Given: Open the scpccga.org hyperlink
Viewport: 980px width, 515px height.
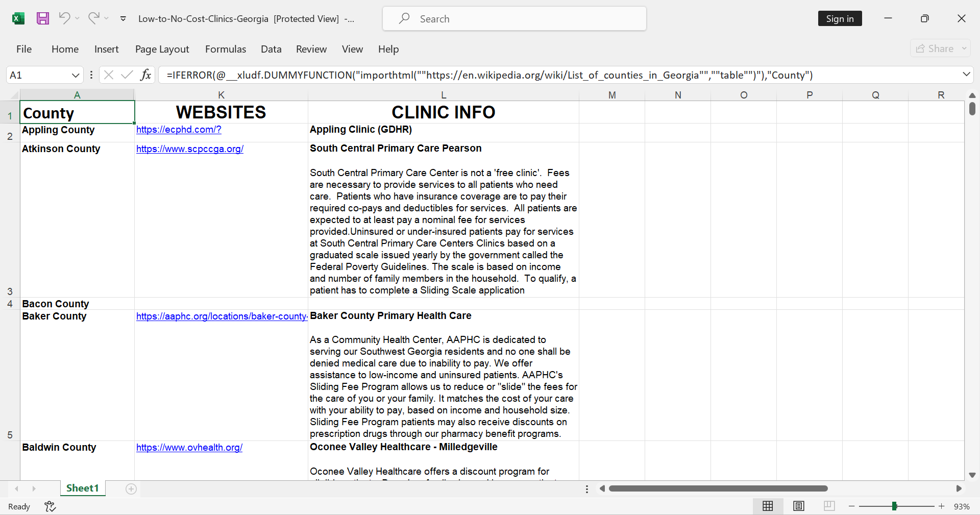Looking at the screenshot, I should pyautogui.click(x=190, y=149).
